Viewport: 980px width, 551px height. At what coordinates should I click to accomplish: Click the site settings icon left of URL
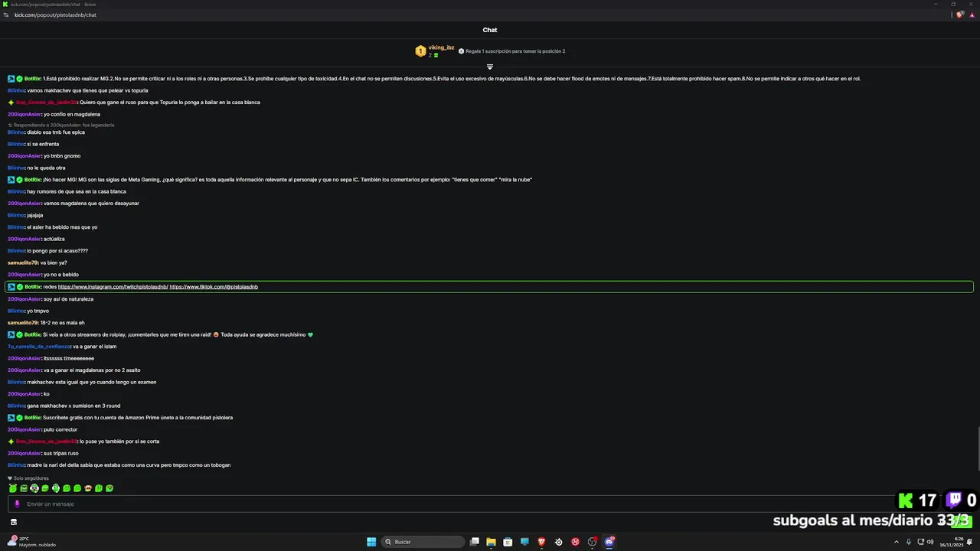tap(6, 15)
